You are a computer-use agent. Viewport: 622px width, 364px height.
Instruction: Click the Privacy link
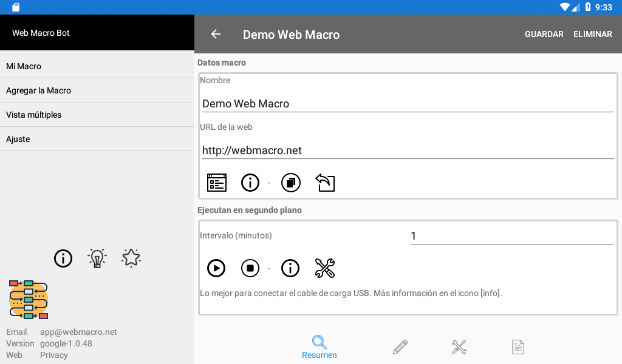coord(54,355)
